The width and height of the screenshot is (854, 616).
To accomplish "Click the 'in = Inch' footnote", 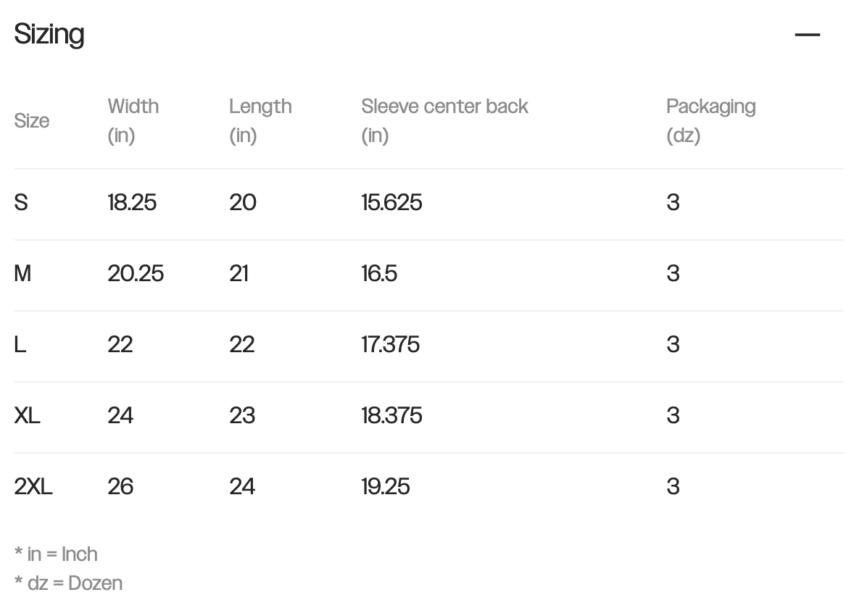I will (56, 554).
